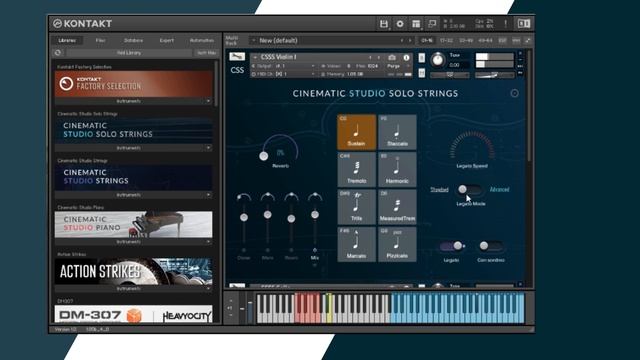Toggle the Room mic power button
The width and height of the screenshot is (640, 360).
291,250
